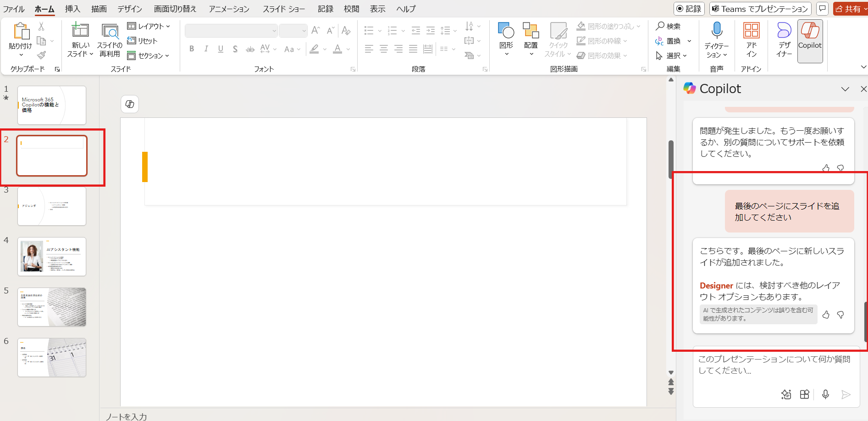This screenshot has width=868, height=421.
Task: Align text left in paragraph group
Action: (x=369, y=49)
